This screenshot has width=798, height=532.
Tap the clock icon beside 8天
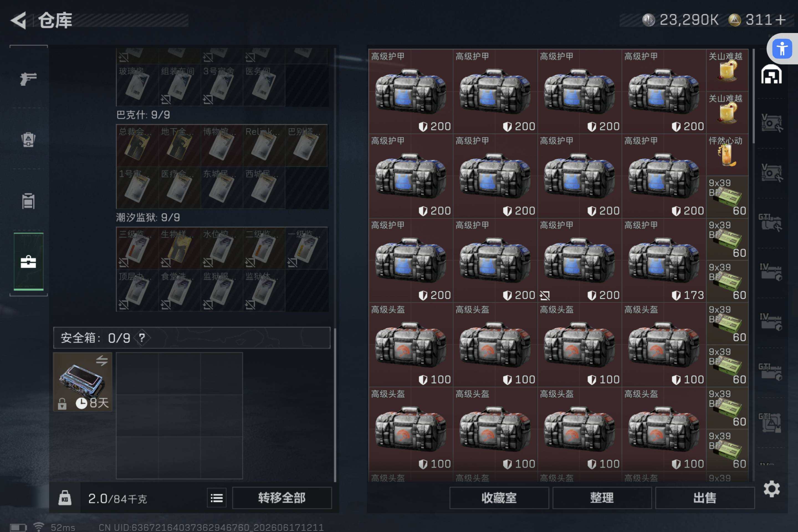point(81,403)
